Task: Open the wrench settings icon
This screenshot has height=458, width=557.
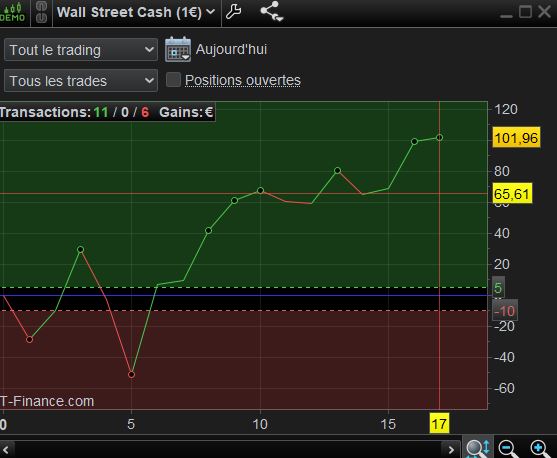Action: (x=234, y=12)
